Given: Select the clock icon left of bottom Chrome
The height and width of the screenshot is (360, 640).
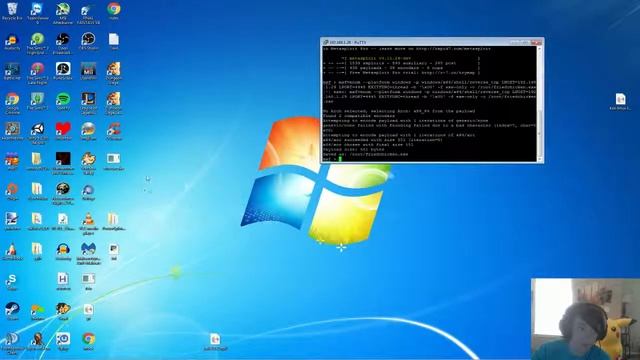Looking at the screenshot, I should pos(63,341).
